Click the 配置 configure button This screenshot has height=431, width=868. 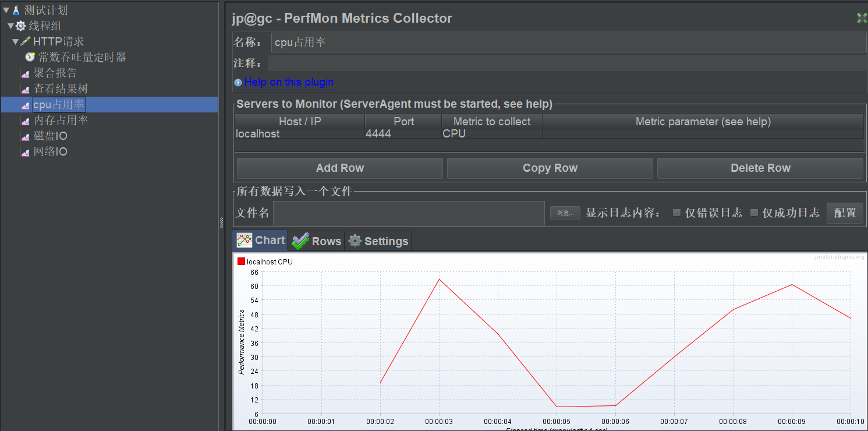pos(845,213)
